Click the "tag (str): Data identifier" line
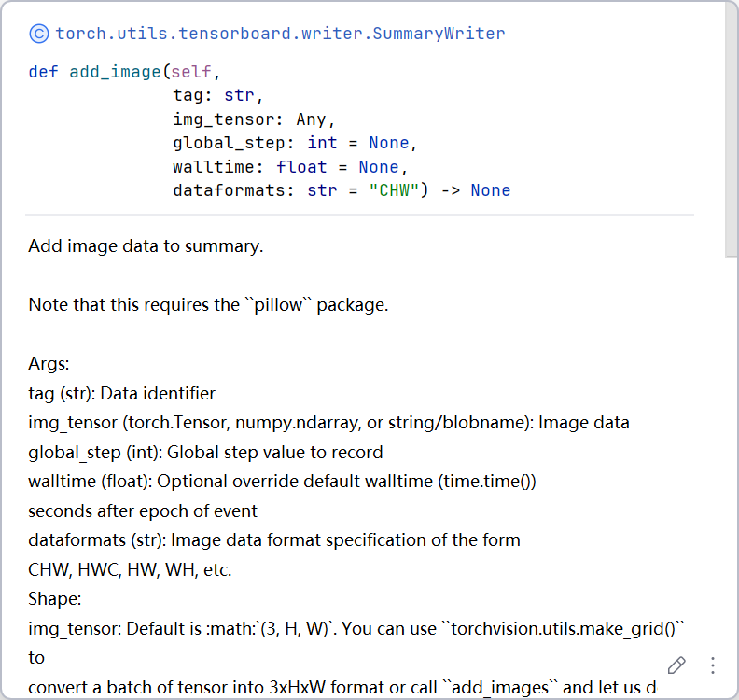Screen dimensions: 739x700 121,393
